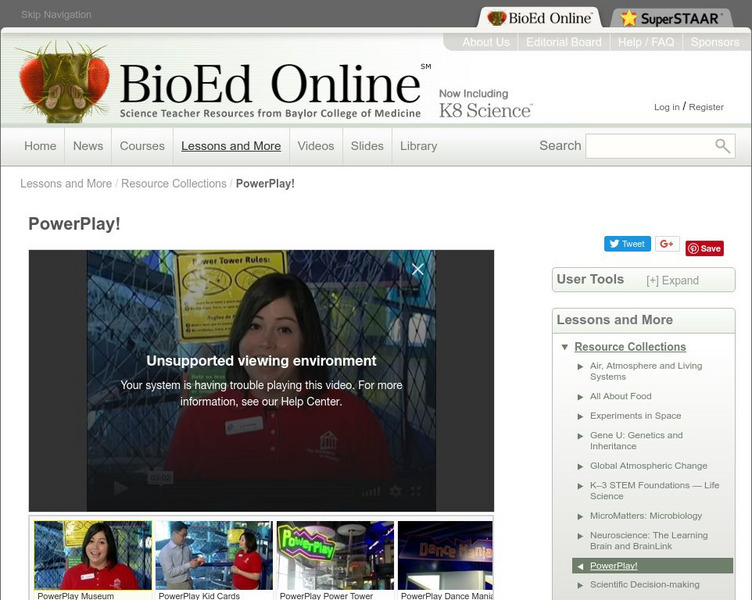Image resolution: width=752 pixels, height=600 pixels.
Task: Open K–3 STEM Foundations — Life Science
Action: click(654, 491)
